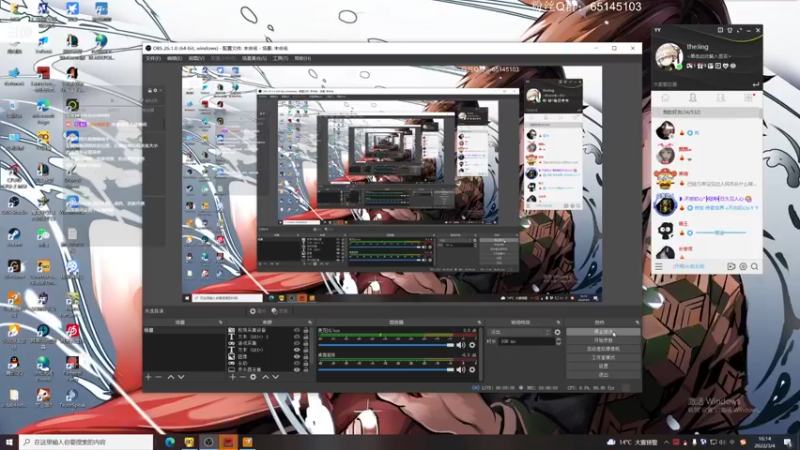Open the 编辑(E) menu in OBS
The width and height of the screenshot is (800, 450).
pos(174,59)
